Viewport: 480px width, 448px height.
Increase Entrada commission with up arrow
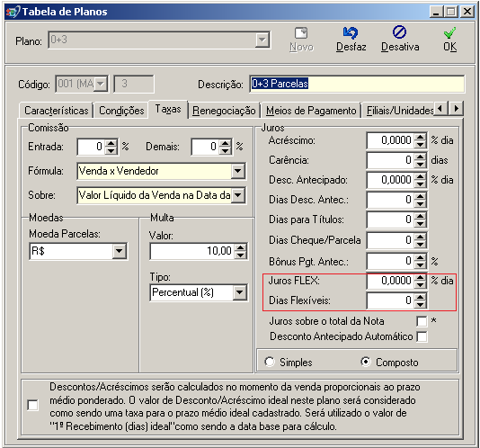111,143
